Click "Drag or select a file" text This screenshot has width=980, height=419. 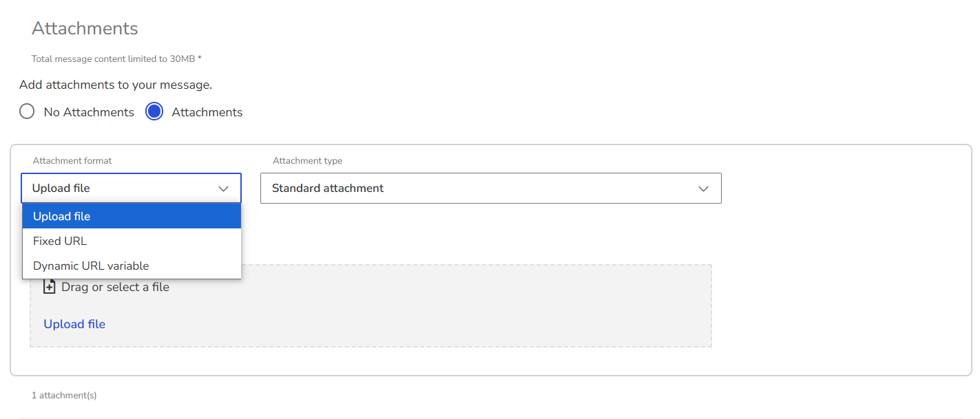point(115,287)
